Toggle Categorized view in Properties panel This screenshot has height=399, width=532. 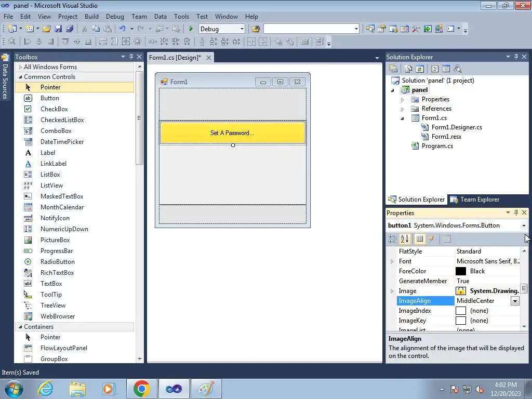coord(393,239)
